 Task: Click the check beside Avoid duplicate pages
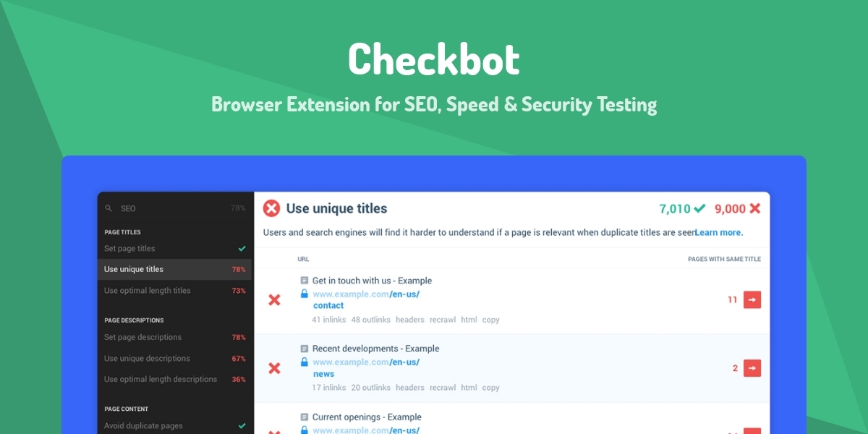[x=241, y=425]
